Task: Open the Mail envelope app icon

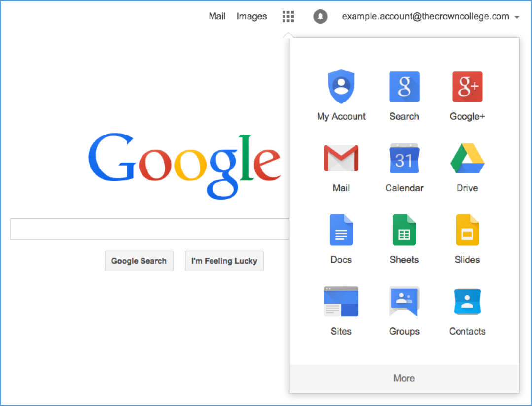Action: [341, 158]
